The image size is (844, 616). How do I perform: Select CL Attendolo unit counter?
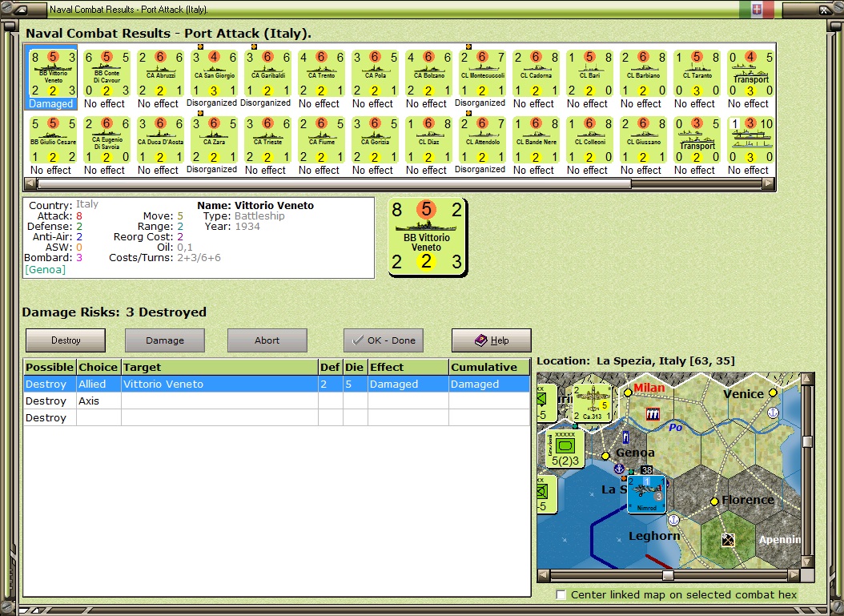click(x=483, y=140)
